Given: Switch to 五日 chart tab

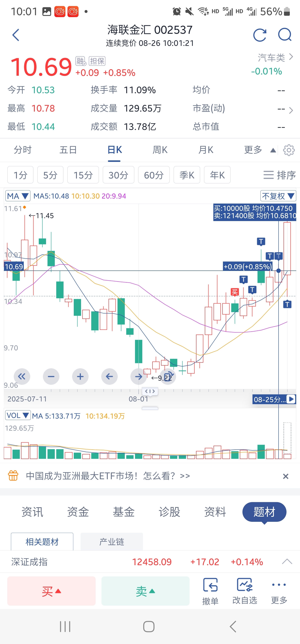Looking at the screenshot, I should tap(68, 150).
